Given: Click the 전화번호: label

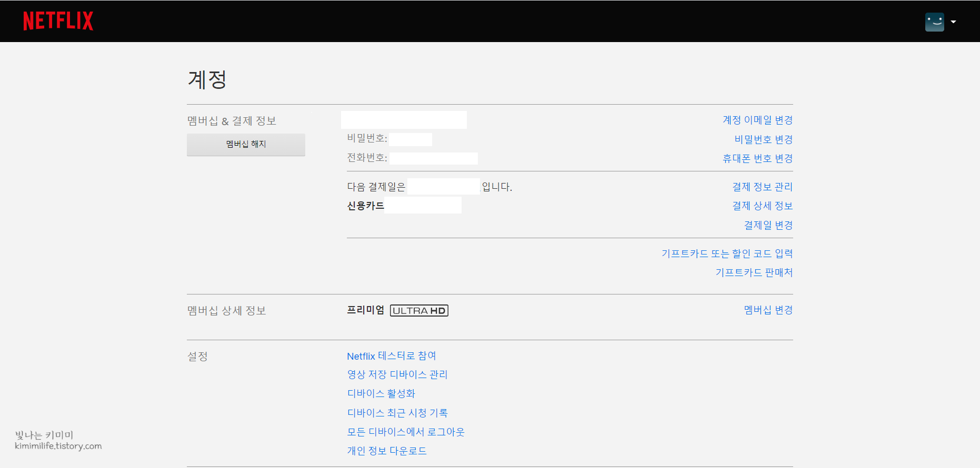Looking at the screenshot, I should click(367, 158).
